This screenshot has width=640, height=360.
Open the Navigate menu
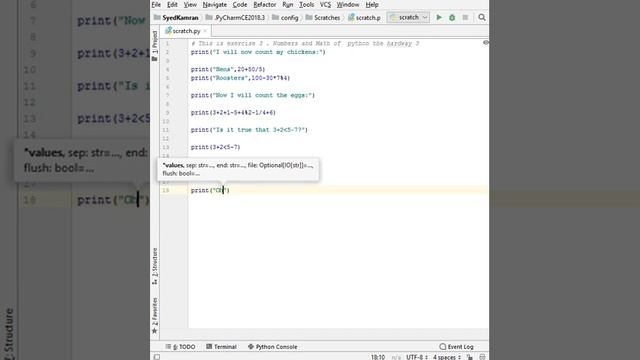coord(215,4)
